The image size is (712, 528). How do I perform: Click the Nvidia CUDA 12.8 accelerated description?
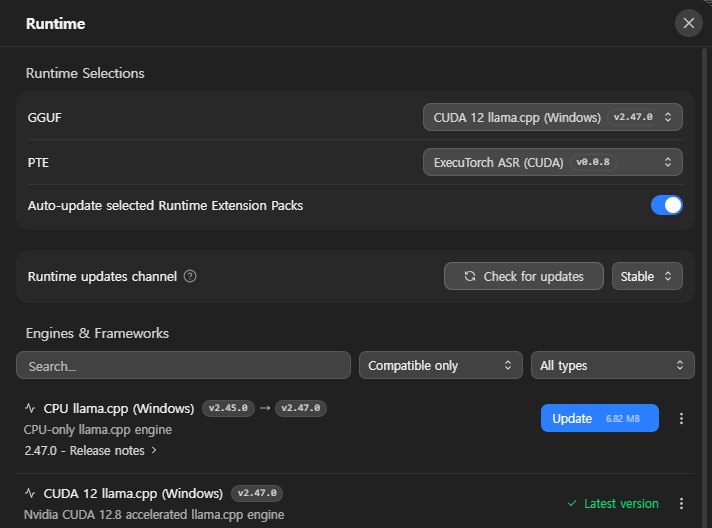(x=154, y=515)
